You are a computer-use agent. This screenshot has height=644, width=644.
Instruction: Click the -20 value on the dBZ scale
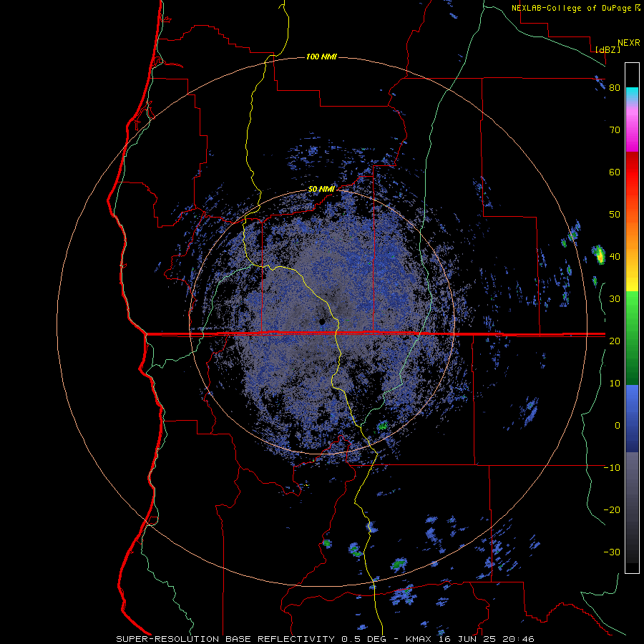612,510
